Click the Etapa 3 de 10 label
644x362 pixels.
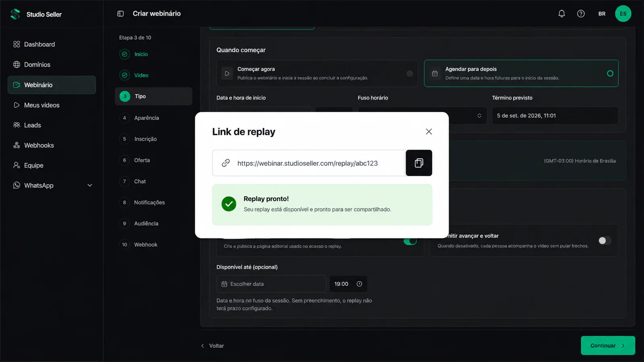(x=135, y=37)
